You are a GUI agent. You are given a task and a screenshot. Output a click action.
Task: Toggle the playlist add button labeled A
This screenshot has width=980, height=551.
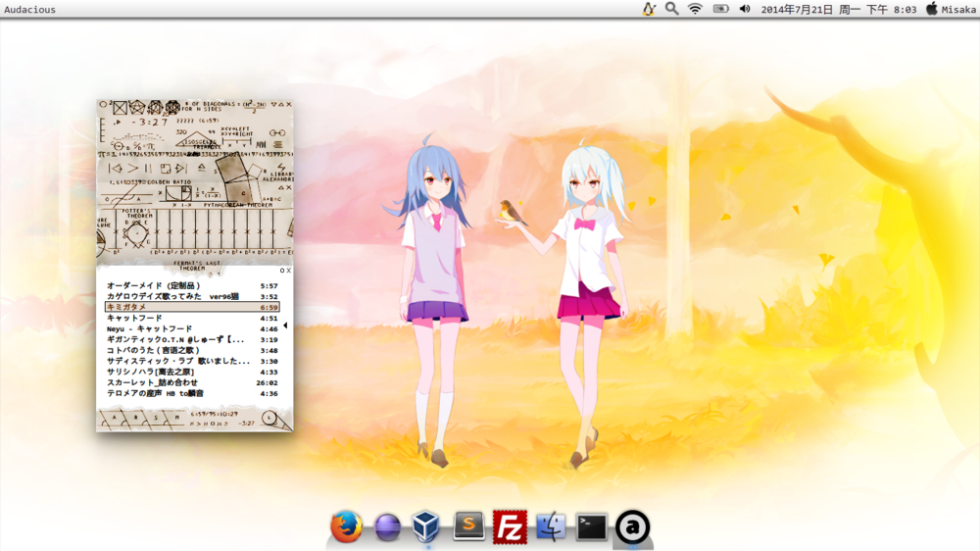[x=113, y=418]
